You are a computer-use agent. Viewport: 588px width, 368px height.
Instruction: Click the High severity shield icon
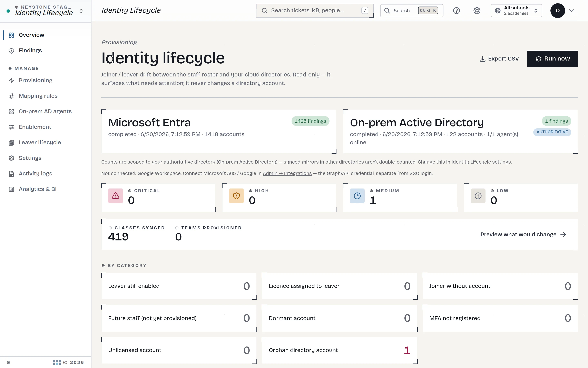click(x=236, y=196)
